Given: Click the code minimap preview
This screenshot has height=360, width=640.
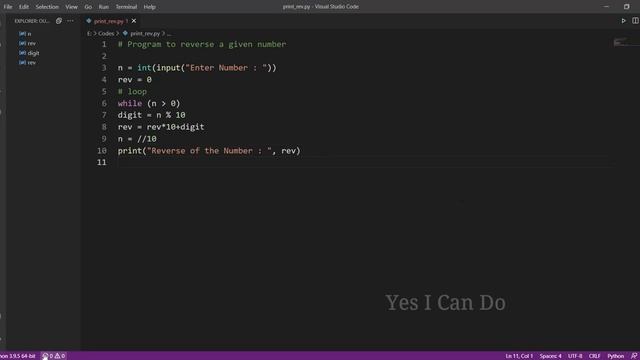Looking at the screenshot, I should pyautogui.click(x=620, y=42).
